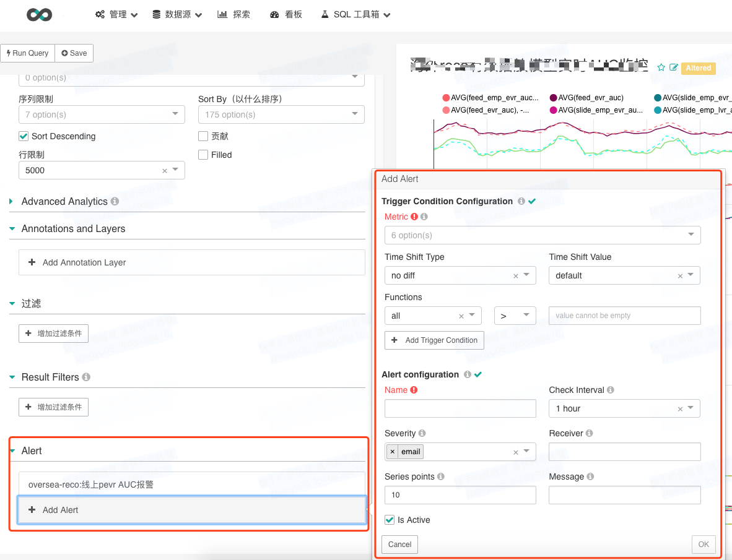Open the Sort By 175 option(s) dropdown

[281, 114]
